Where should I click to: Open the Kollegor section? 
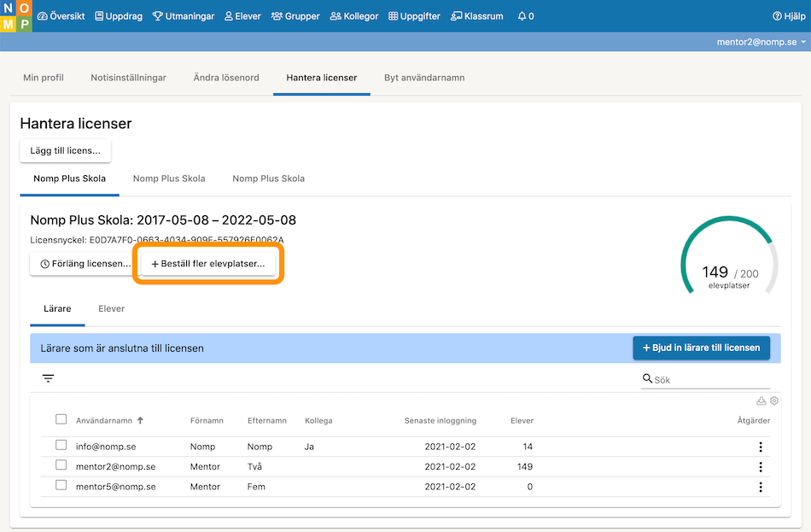[354, 16]
